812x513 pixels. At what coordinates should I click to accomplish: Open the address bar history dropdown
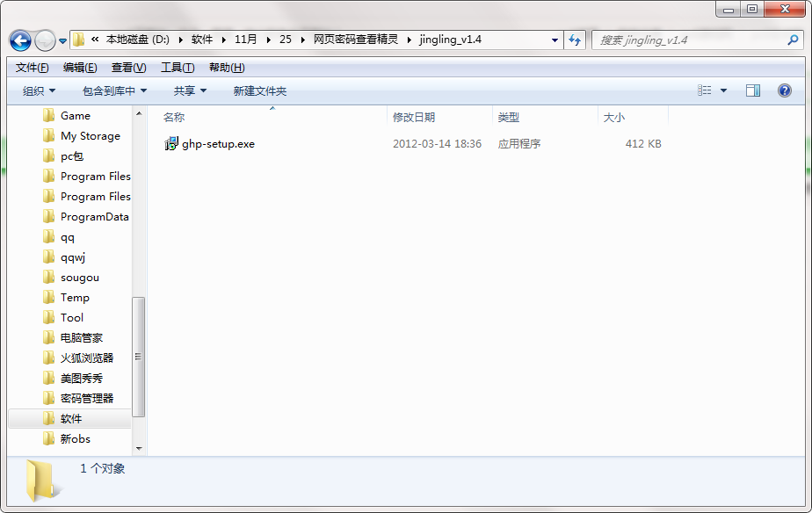(555, 40)
